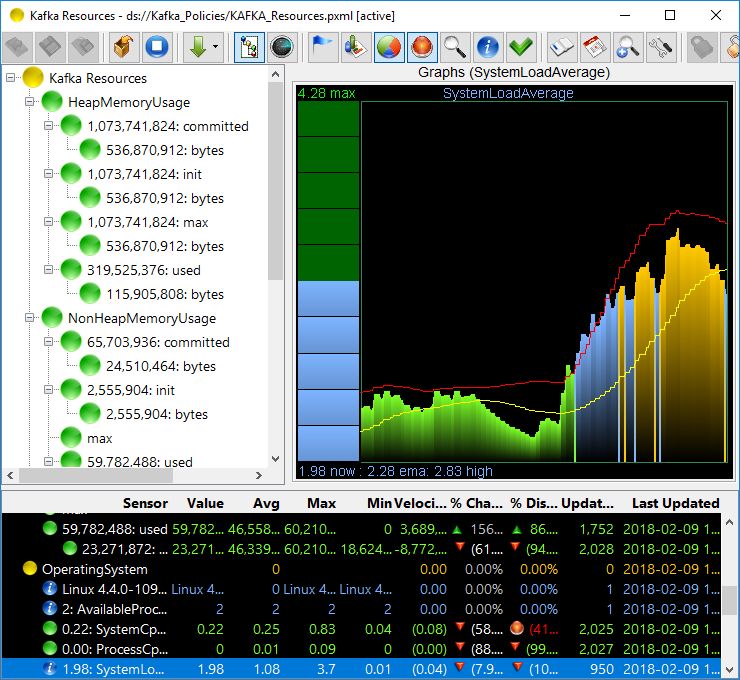Collapse the 319,525,376: used node
Screen dimensions: 740x680
pos(48,270)
